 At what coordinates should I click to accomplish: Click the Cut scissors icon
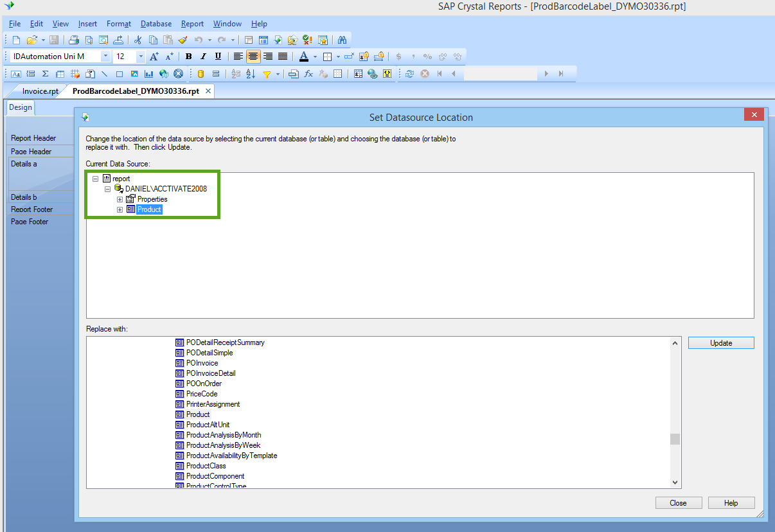[x=138, y=40]
